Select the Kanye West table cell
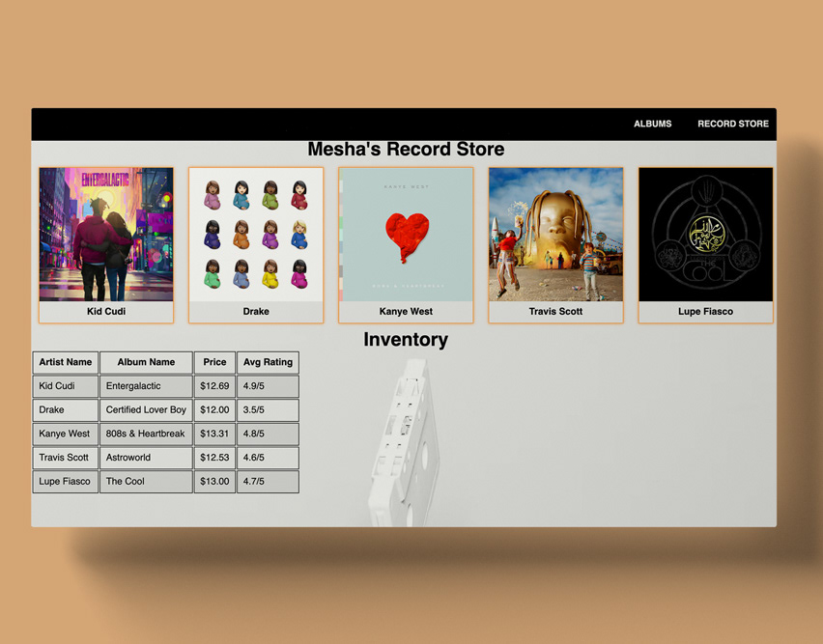 65,434
